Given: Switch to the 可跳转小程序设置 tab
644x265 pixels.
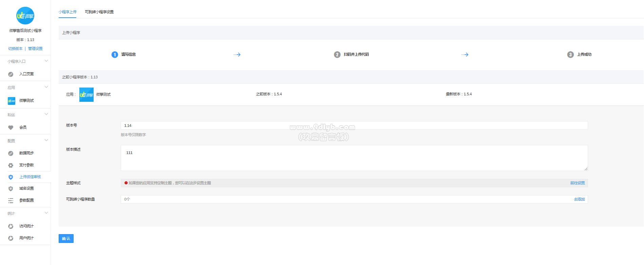Looking at the screenshot, I should (x=99, y=12).
